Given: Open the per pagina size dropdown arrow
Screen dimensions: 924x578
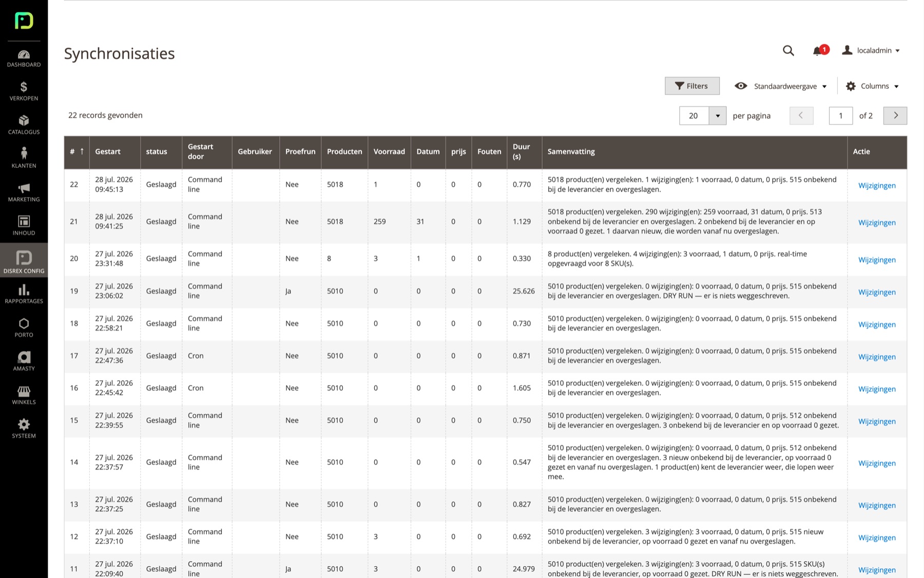Looking at the screenshot, I should pyautogui.click(x=718, y=115).
